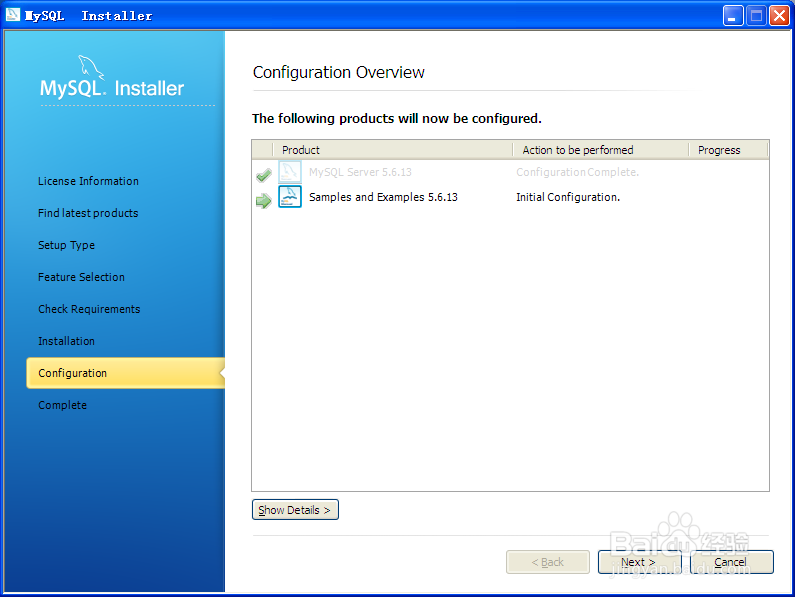Click the Initial Configuration. action text

(x=568, y=197)
